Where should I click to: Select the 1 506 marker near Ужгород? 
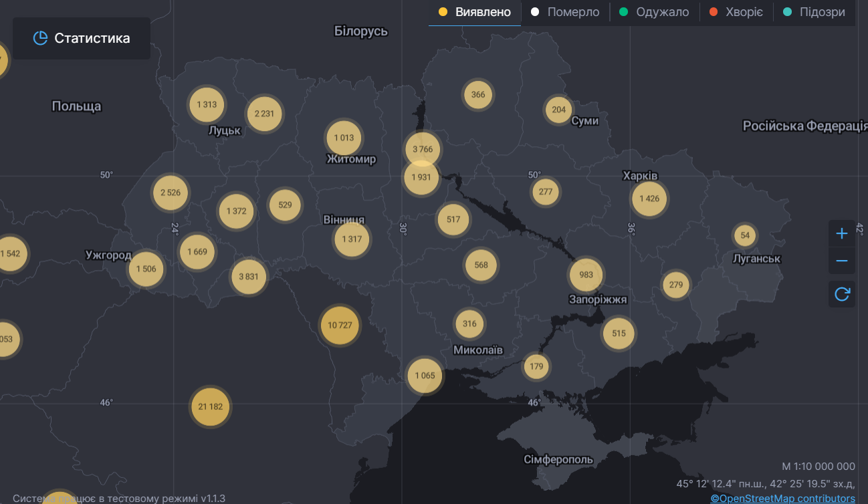tap(146, 269)
